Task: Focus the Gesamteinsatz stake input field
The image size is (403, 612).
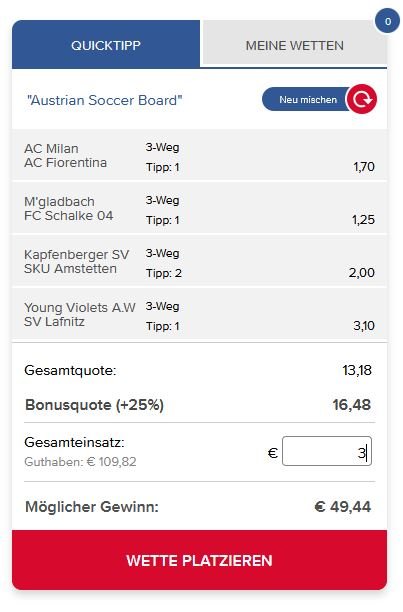Action: [x=327, y=451]
